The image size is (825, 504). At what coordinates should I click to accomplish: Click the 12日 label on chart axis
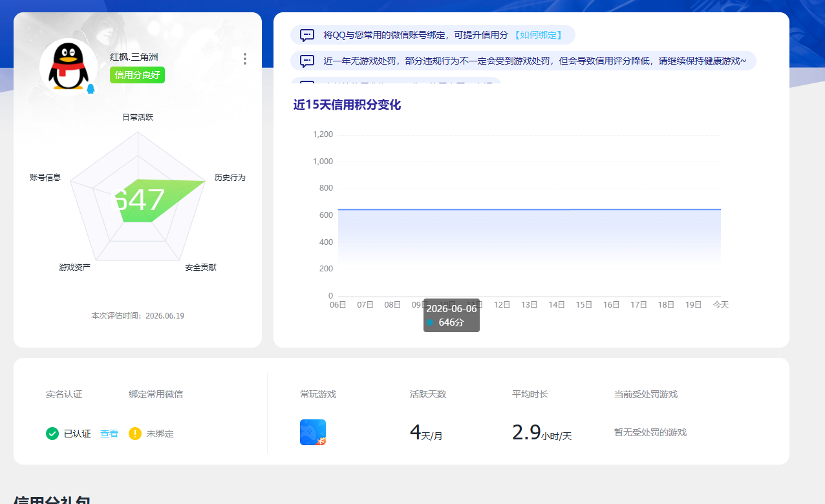502,304
